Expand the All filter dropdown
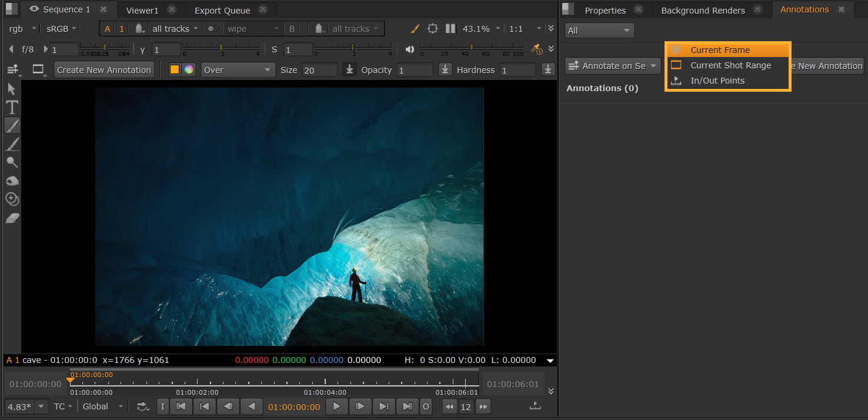868x420 pixels. [599, 31]
